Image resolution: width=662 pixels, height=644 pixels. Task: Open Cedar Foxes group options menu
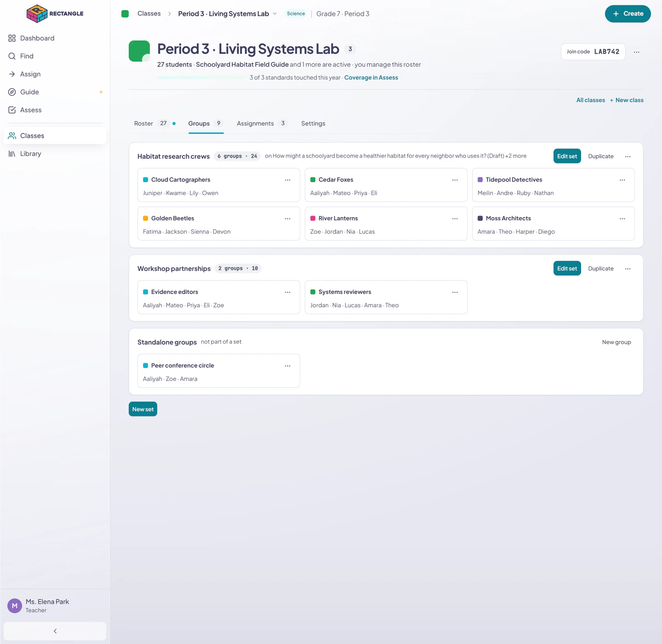(455, 180)
